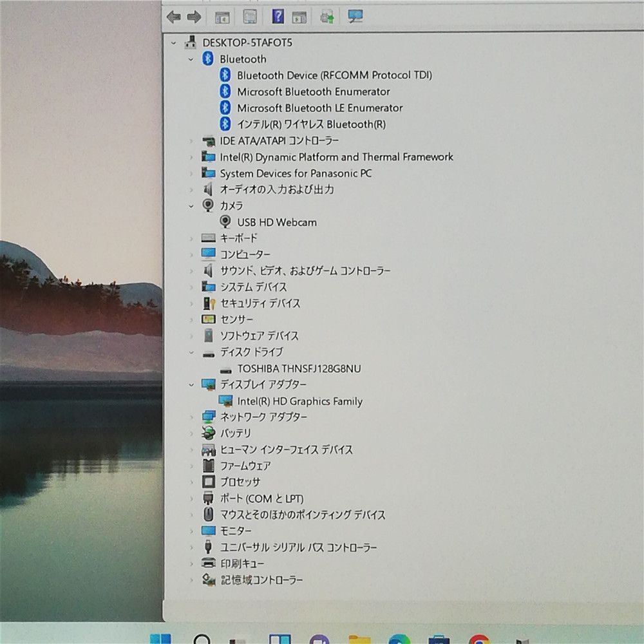644x644 pixels.
Task: Select ヒューマン インターフェイス デバイス
Action: (x=287, y=450)
